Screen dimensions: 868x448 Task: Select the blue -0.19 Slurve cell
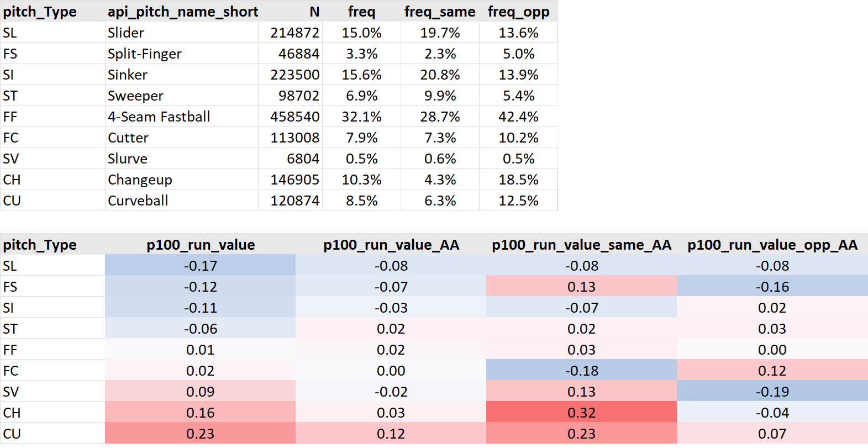tap(772, 392)
